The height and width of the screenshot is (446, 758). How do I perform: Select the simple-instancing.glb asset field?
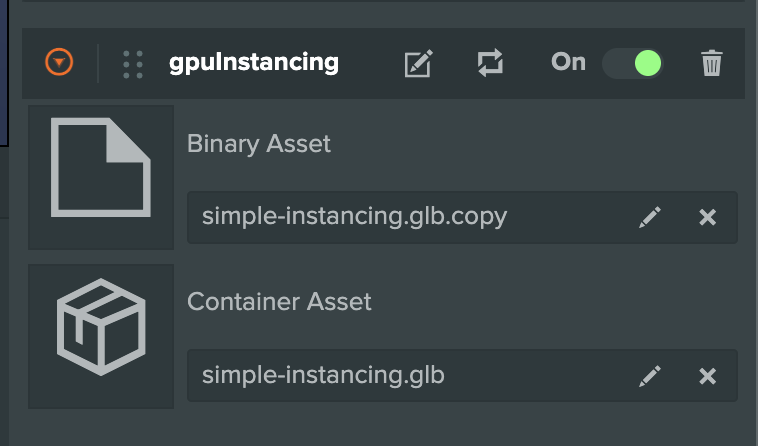(400, 376)
